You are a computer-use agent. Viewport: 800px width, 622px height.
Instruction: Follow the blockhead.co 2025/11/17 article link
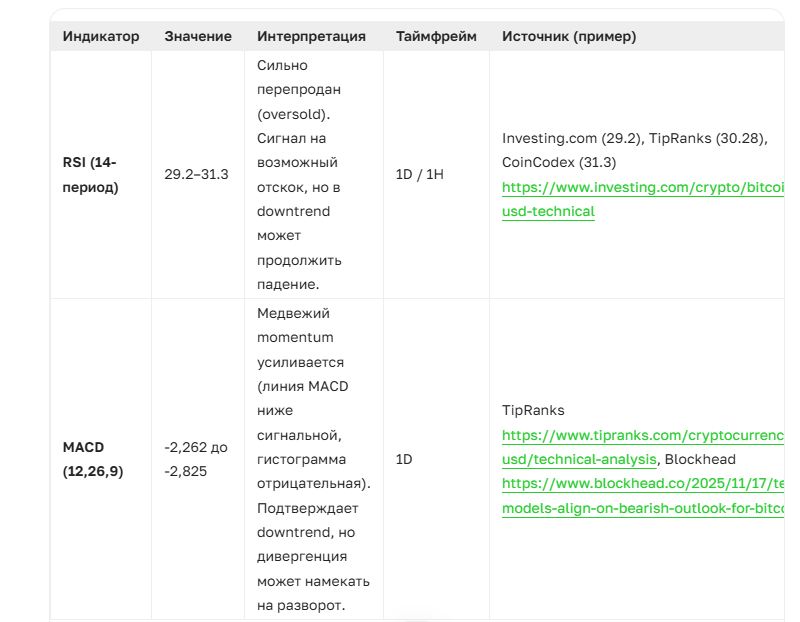[x=642, y=483]
